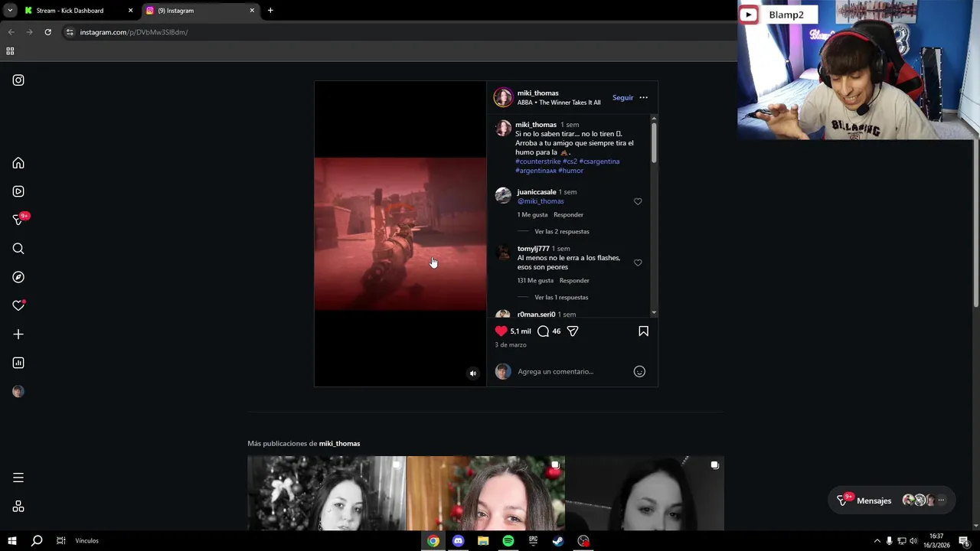Viewport: 980px width, 551px height.
Task: Go to Instagram Home feed
Action: pos(18,163)
